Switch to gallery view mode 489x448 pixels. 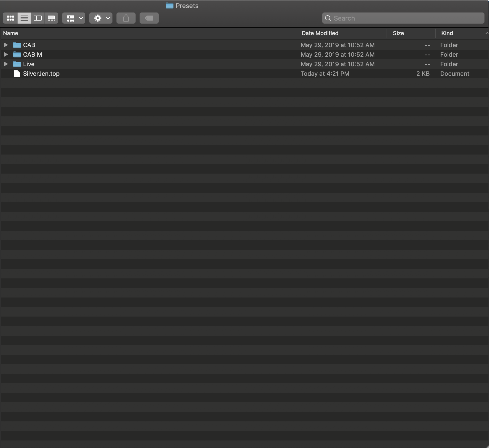pos(51,18)
